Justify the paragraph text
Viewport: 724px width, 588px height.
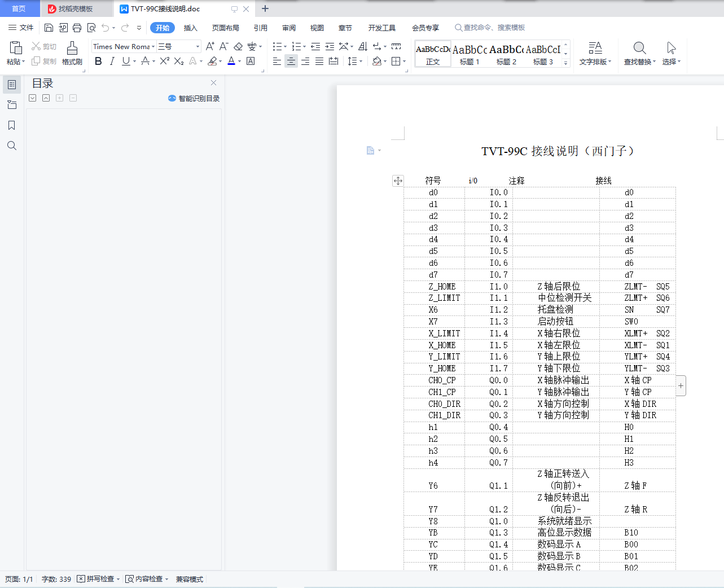(319, 61)
